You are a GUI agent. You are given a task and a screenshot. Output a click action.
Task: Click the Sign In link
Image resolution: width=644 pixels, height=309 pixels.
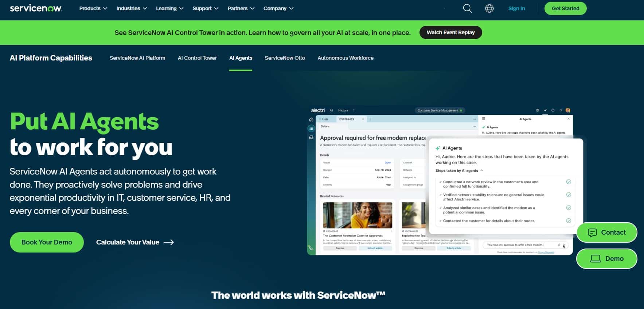516,8
